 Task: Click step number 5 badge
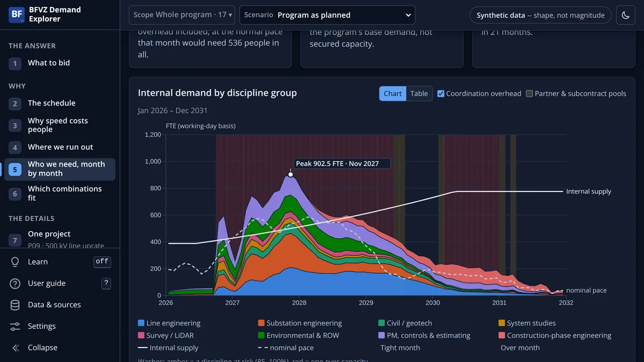pyautogui.click(x=15, y=169)
